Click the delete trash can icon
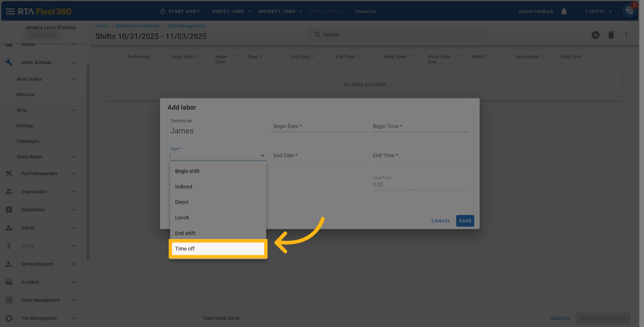Viewport: 644px width, 327px height. 611,35
